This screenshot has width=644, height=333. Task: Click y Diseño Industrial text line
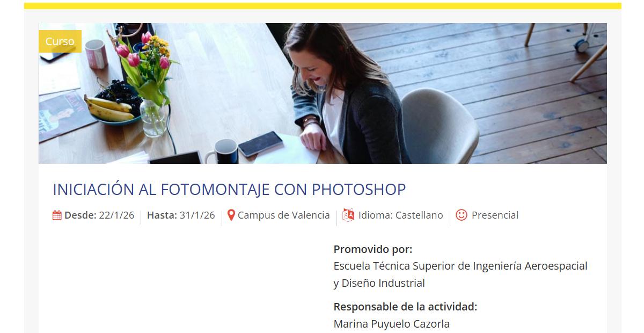pos(379,283)
